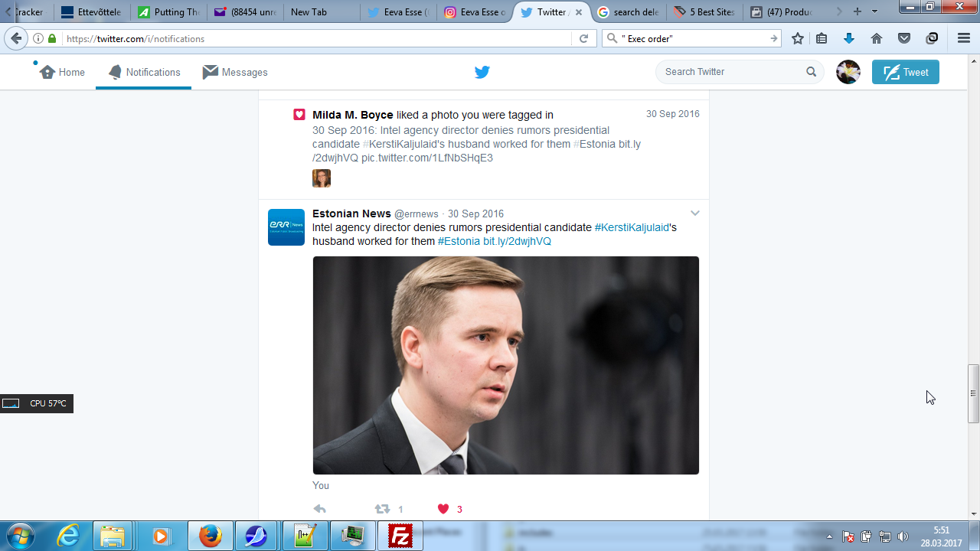Open the #Estonia hashtag in the ERR tweet

[459, 241]
